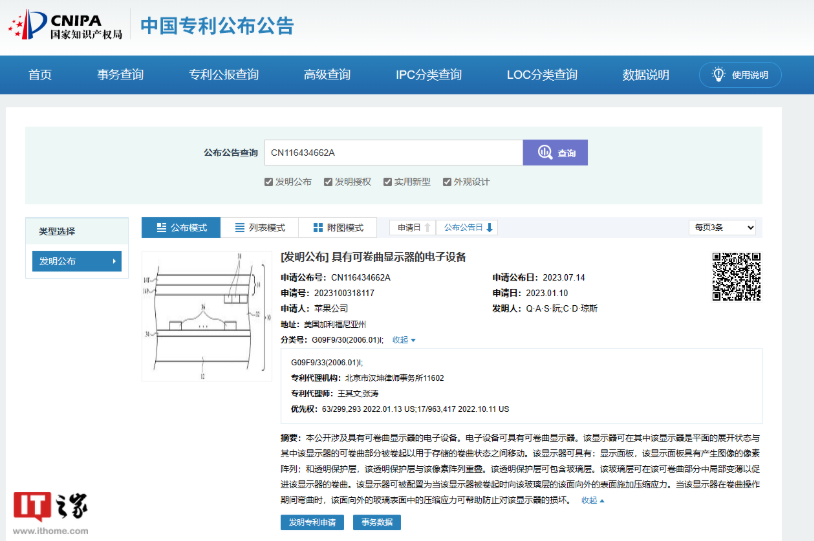Click the application date 2023.01.10
Screen dimensions: 814x541
[547, 293]
